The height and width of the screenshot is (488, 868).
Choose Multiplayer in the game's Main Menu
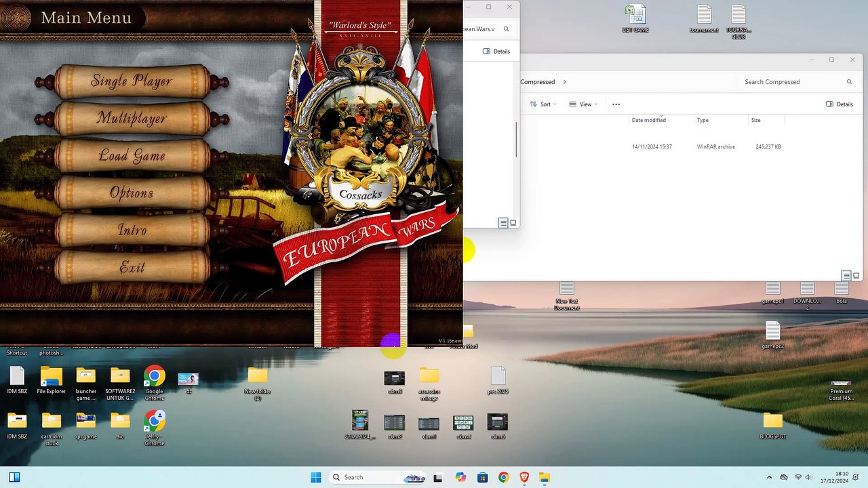tap(132, 119)
